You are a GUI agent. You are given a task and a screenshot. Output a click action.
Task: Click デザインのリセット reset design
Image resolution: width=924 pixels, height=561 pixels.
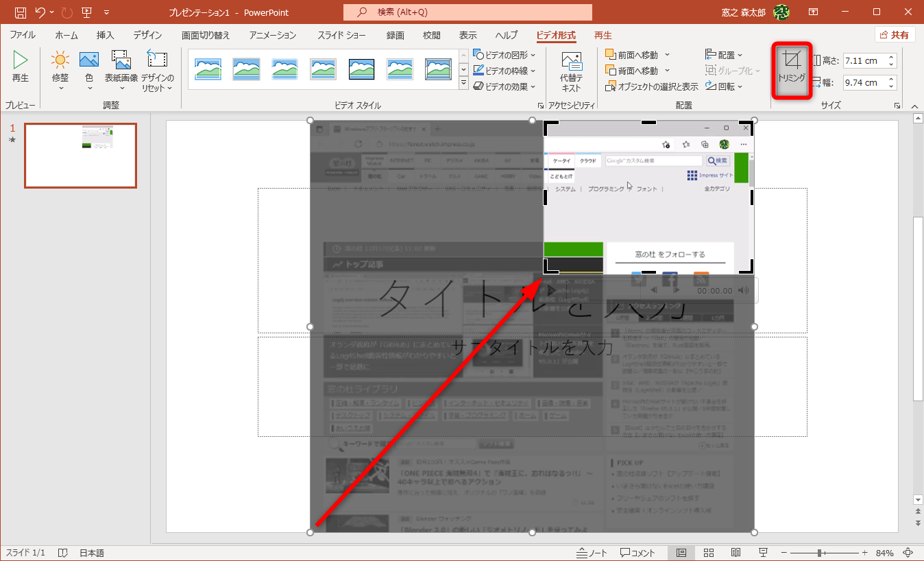coord(158,71)
